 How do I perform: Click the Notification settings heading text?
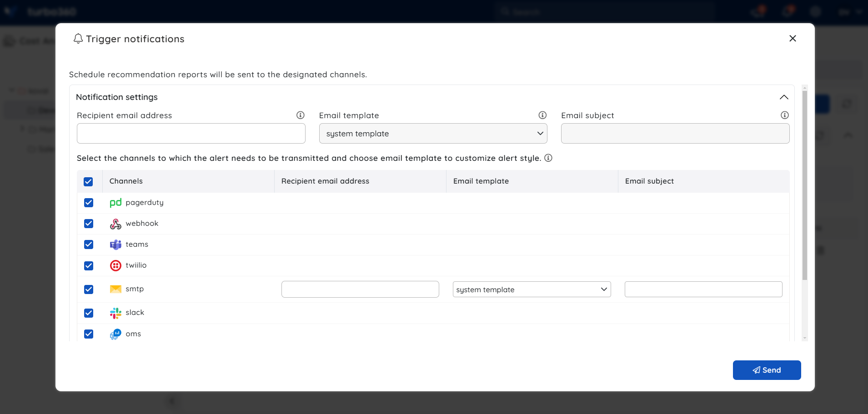coord(117,97)
